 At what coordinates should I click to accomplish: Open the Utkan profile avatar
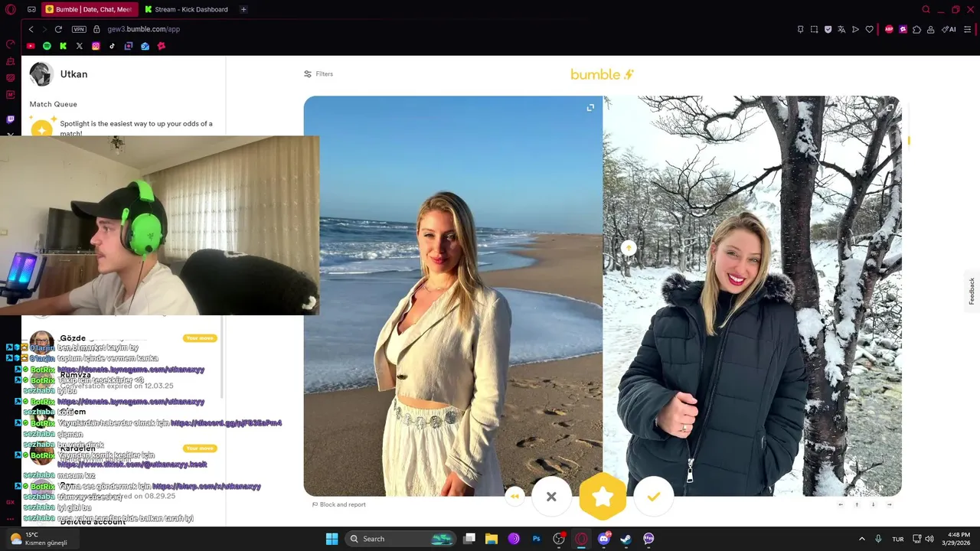41,74
